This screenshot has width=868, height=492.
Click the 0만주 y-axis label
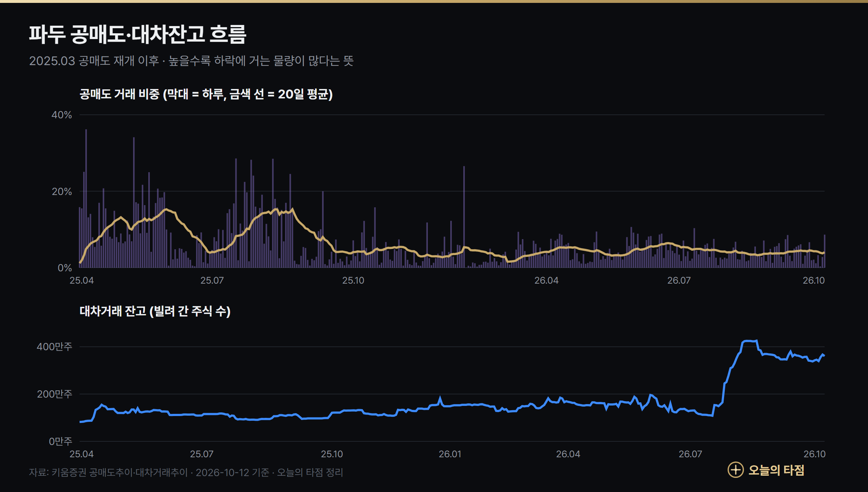click(x=60, y=441)
